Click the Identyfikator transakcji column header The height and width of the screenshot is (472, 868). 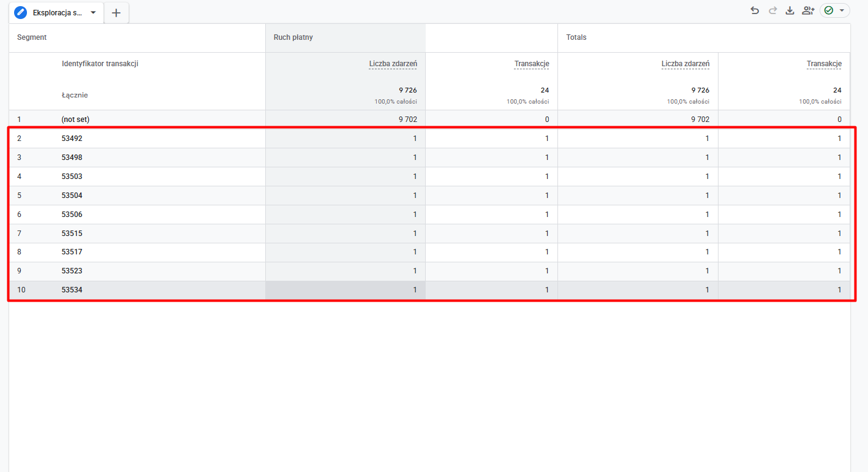point(100,64)
